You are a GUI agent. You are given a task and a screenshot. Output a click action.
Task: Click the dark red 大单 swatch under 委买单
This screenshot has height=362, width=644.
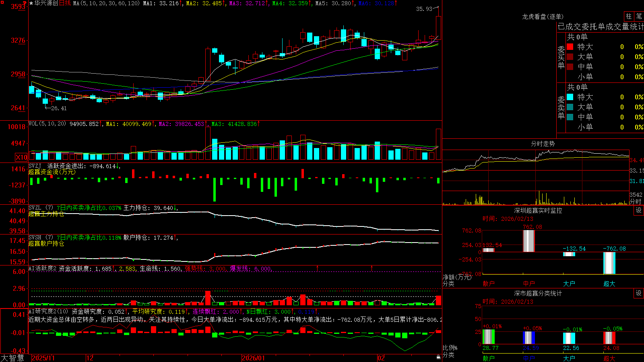(x=570, y=57)
